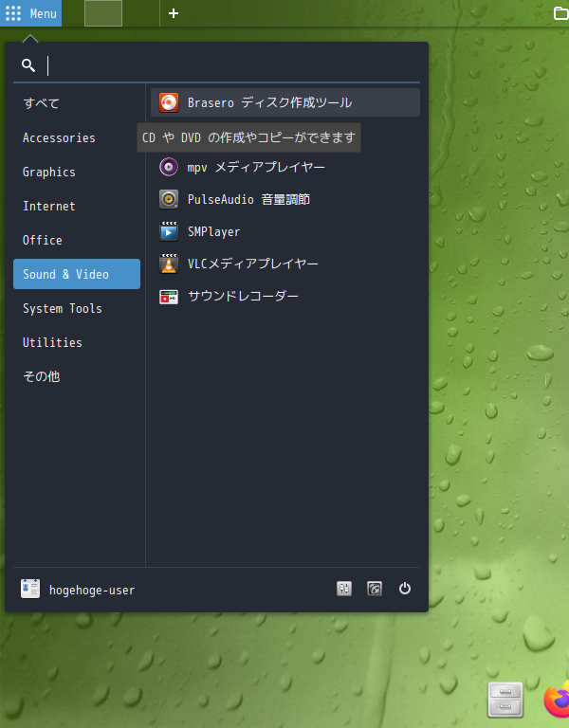Click the SMPlayer label text
Screen dimensions: 569x728
213,231
